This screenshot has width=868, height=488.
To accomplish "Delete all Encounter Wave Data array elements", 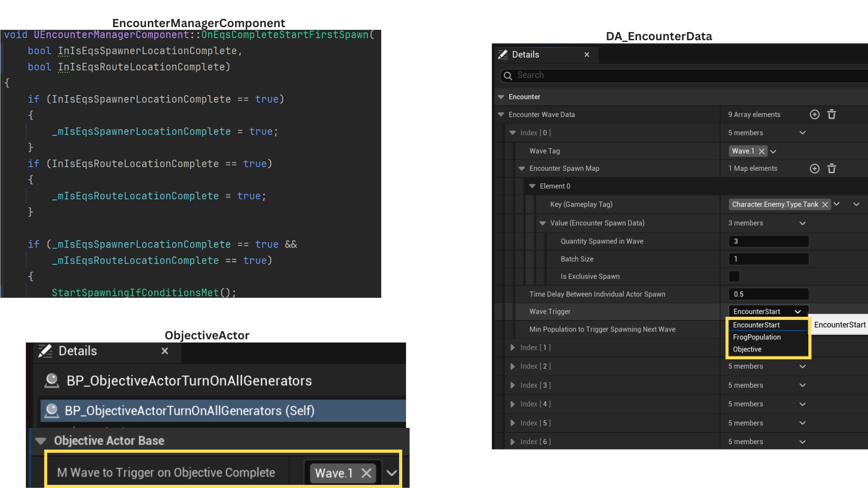I will coord(831,115).
